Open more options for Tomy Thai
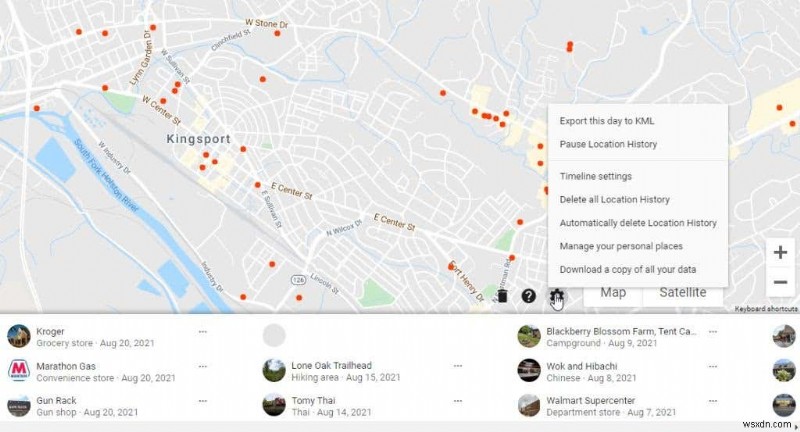 pos(458,401)
